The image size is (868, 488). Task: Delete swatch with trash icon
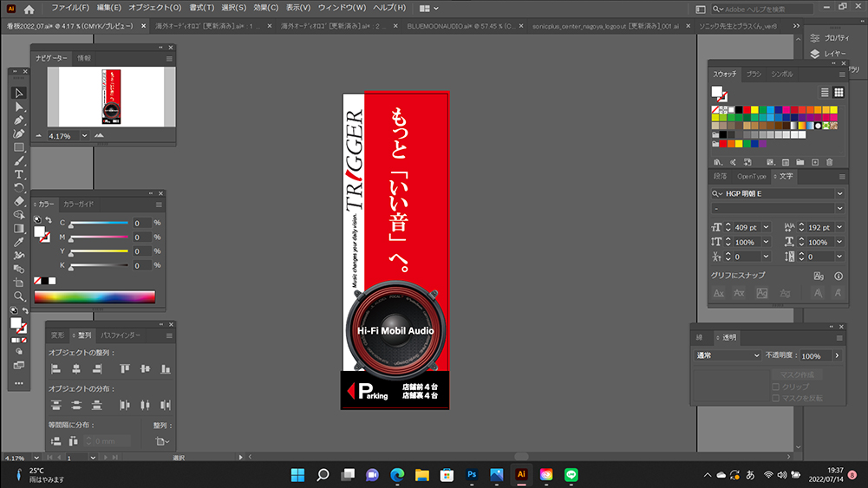point(829,162)
